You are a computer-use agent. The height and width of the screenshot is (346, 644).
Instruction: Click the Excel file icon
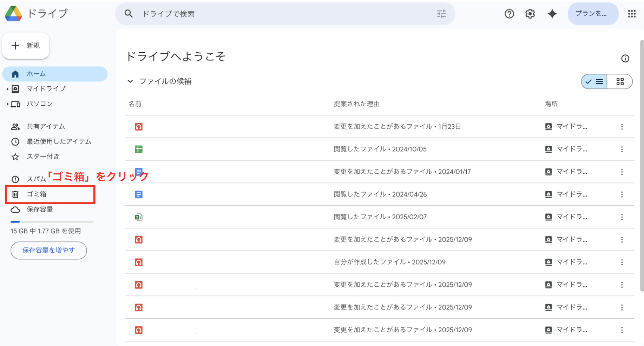(139, 217)
